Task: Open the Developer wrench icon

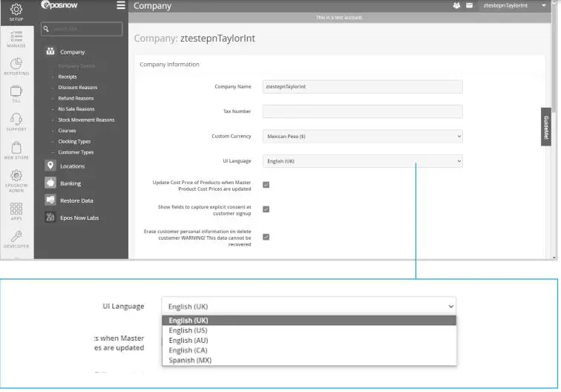Action: [16, 238]
